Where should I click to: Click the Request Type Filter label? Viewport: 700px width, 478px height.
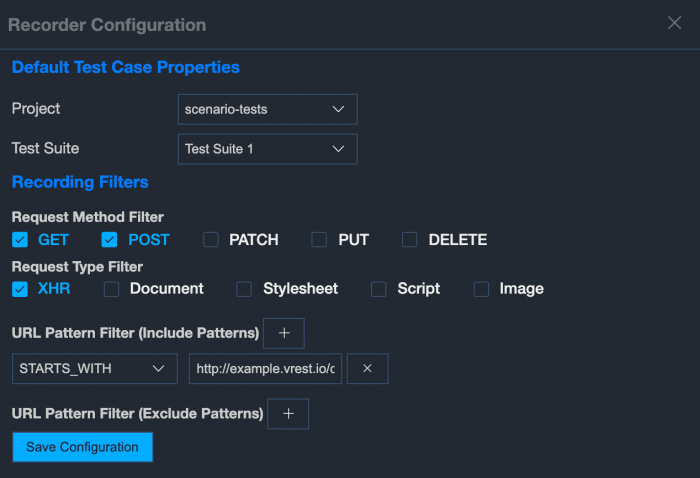(77, 266)
